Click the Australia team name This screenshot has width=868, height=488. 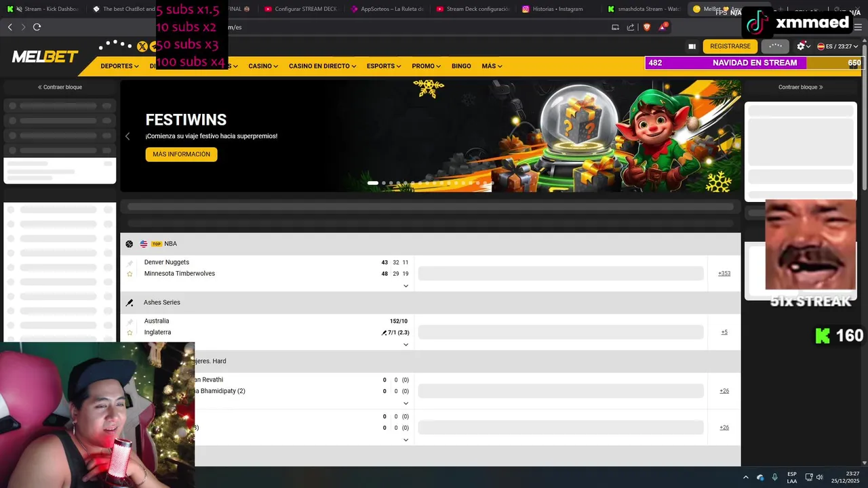pos(157,321)
